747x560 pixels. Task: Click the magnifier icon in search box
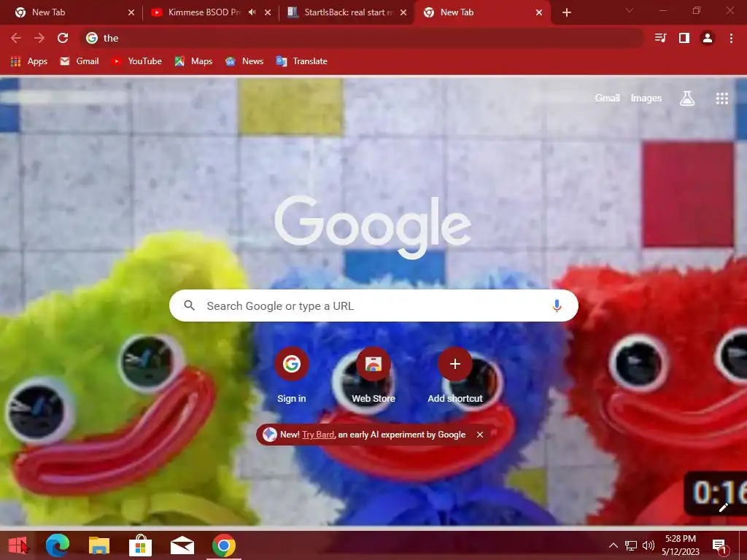tap(190, 306)
